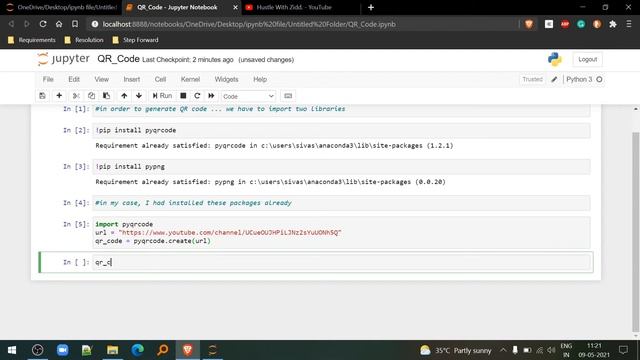Run the current cell
Image resolution: width=640 pixels, height=360 pixels.
pyautogui.click(x=162, y=96)
